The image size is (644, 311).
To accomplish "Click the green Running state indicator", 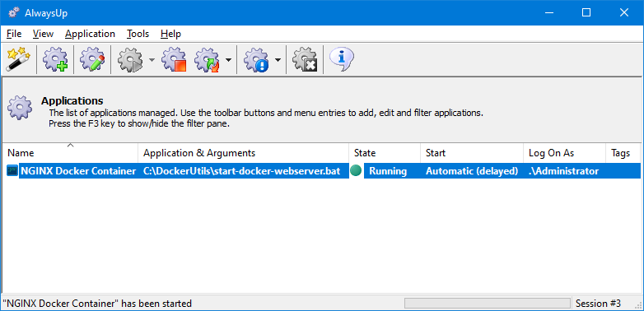I will click(x=356, y=170).
